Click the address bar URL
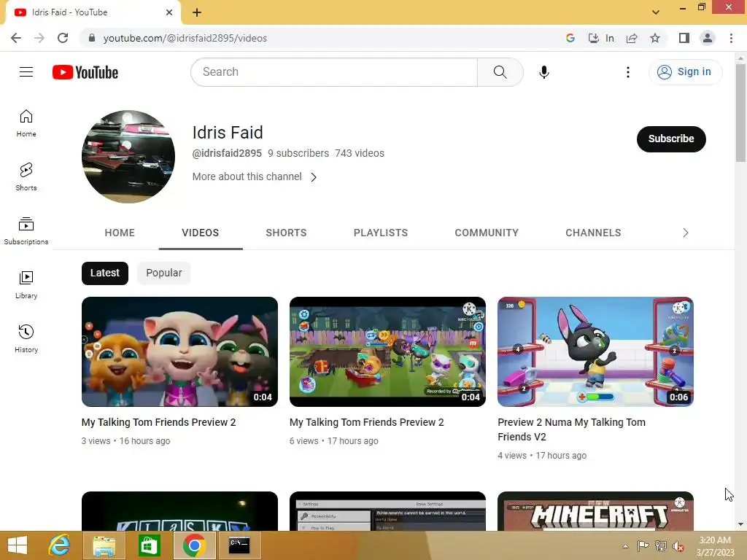This screenshot has height=560, width=747. 185,38
